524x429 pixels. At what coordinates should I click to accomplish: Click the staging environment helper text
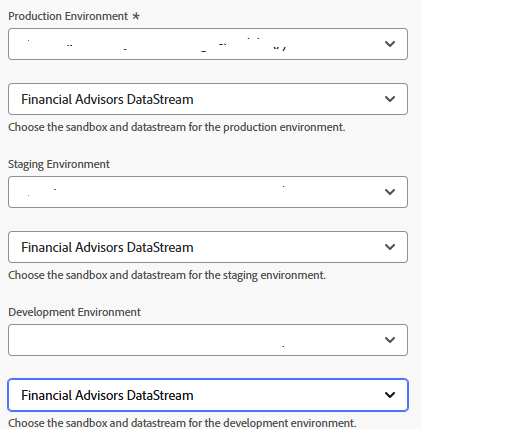click(167, 275)
